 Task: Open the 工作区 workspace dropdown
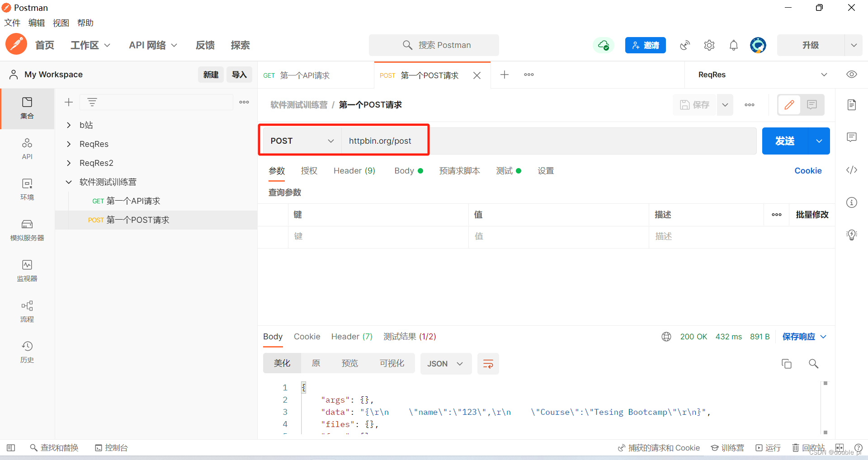(90, 45)
